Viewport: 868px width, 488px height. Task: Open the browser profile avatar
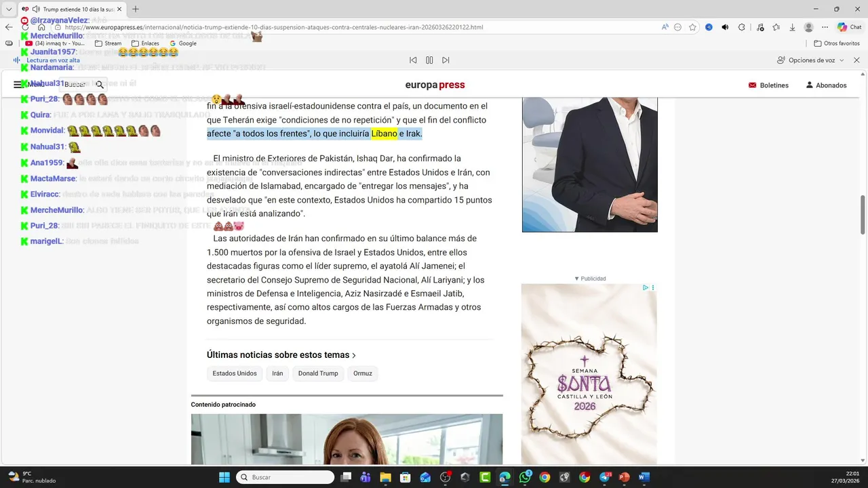808,27
